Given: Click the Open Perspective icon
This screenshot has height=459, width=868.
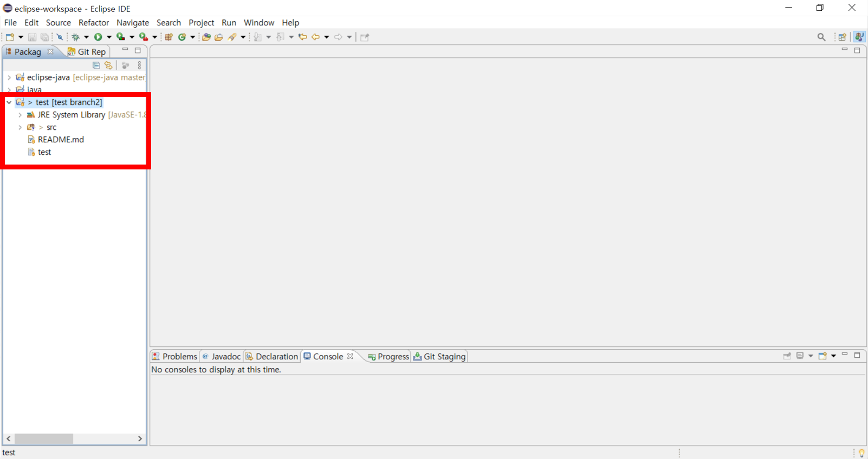Looking at the screenshot, I should point(842,37).
